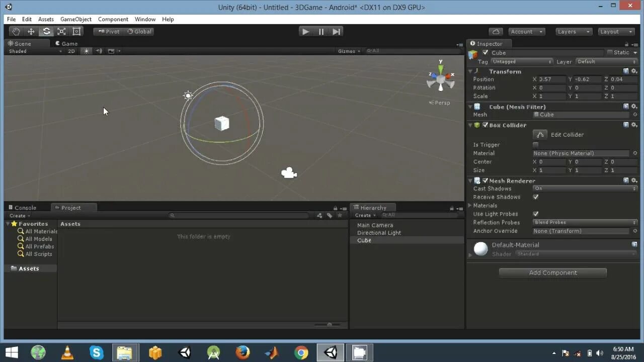Open Box Collider gear settings
Screen dimensions: 644x362
(x=634, y=125)
